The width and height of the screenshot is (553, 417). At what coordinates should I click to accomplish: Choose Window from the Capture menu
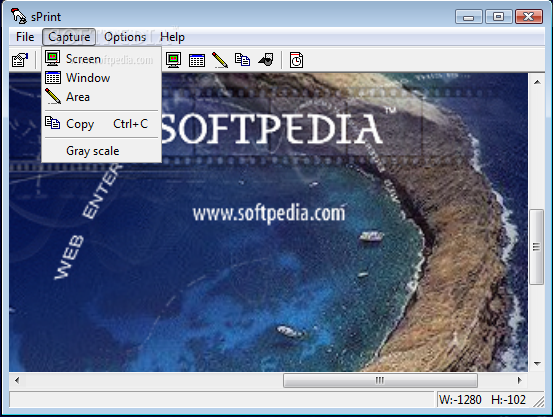(x=102, y=78)
